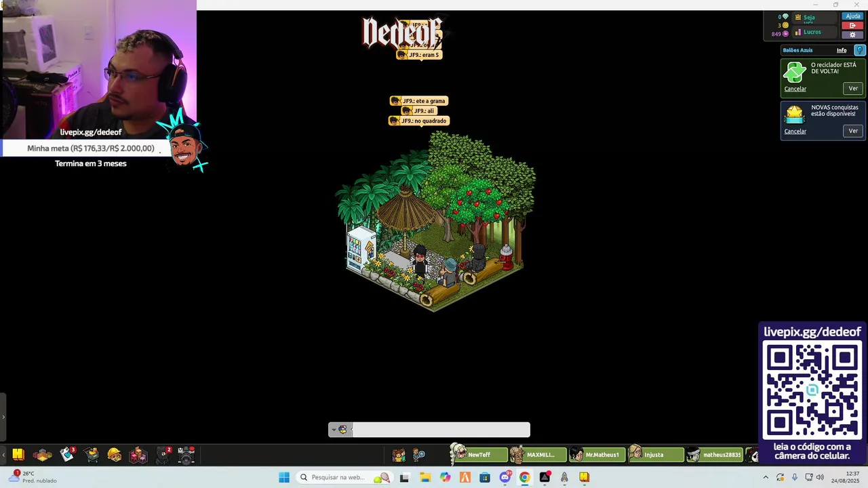Open the shopping cart marketplace icon

click(x=92, y=455)
